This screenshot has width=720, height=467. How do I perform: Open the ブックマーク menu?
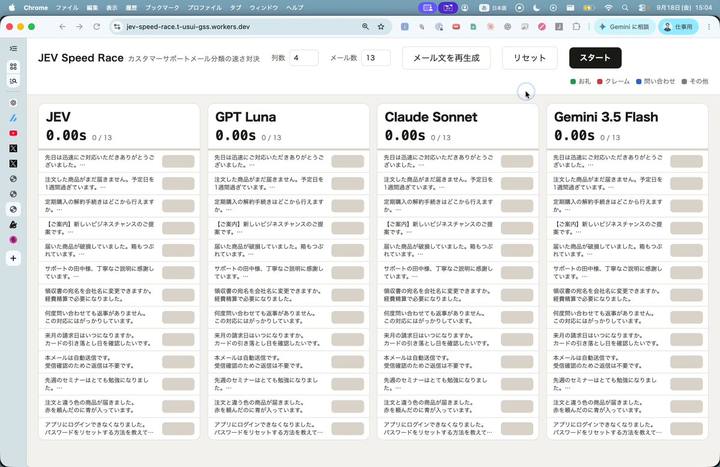point(162,7)
